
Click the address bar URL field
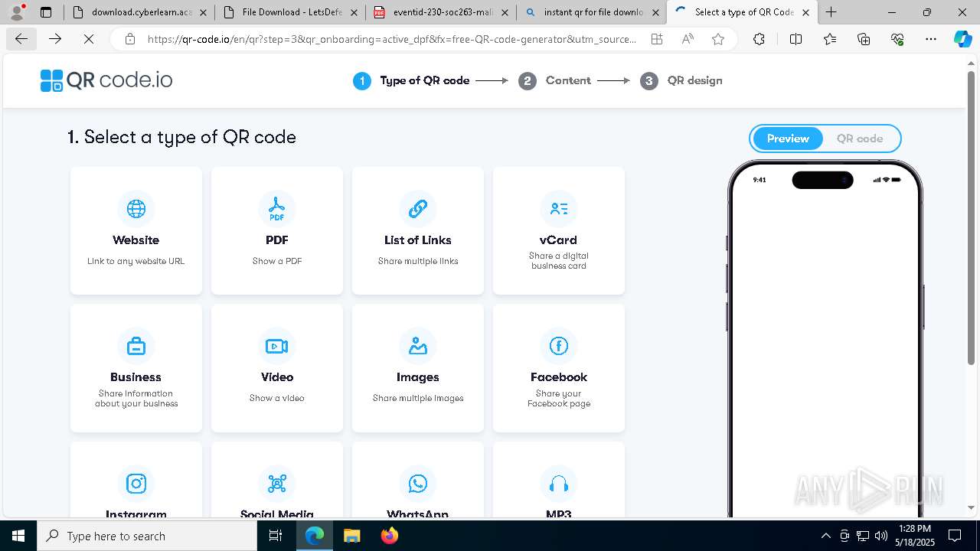pyautogui.click(x=392, y=39)
